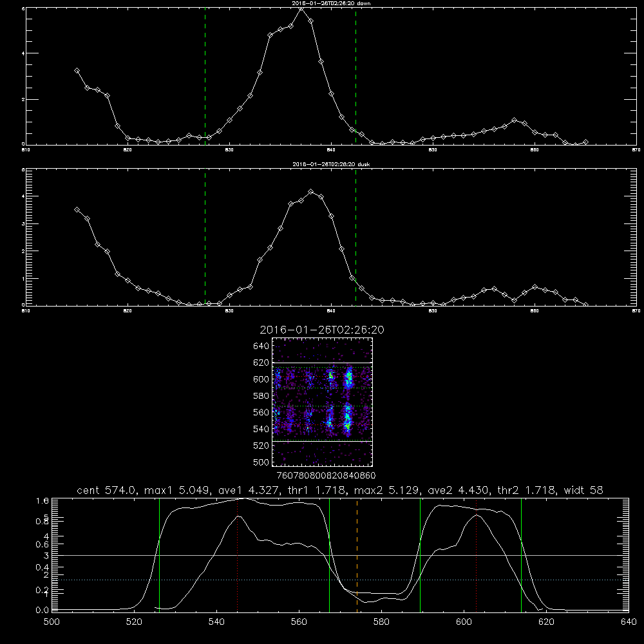This screenshot has height=644, width=644.
Task: Click the 'max2 5.129' value
Action: coord(388,490)
